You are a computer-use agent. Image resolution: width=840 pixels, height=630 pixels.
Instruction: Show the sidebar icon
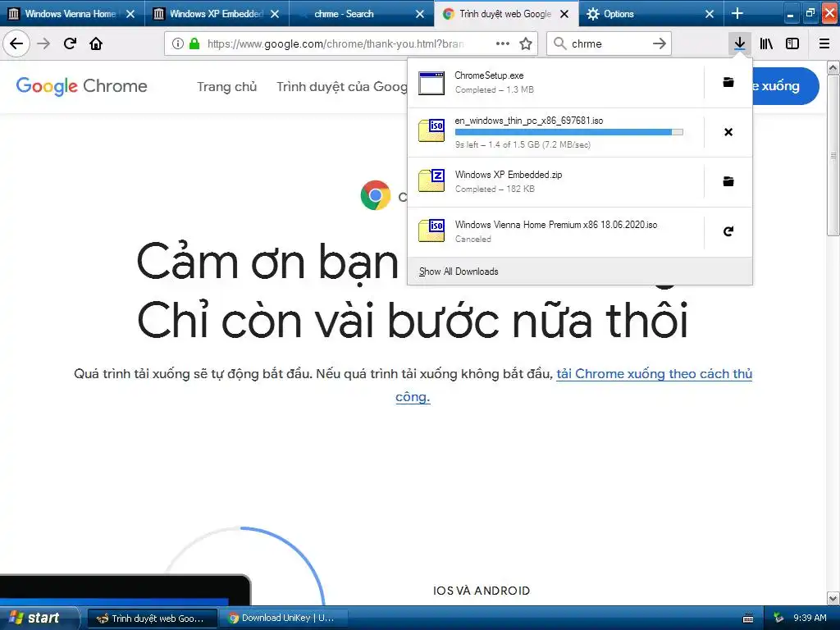[x=792, y=43]
